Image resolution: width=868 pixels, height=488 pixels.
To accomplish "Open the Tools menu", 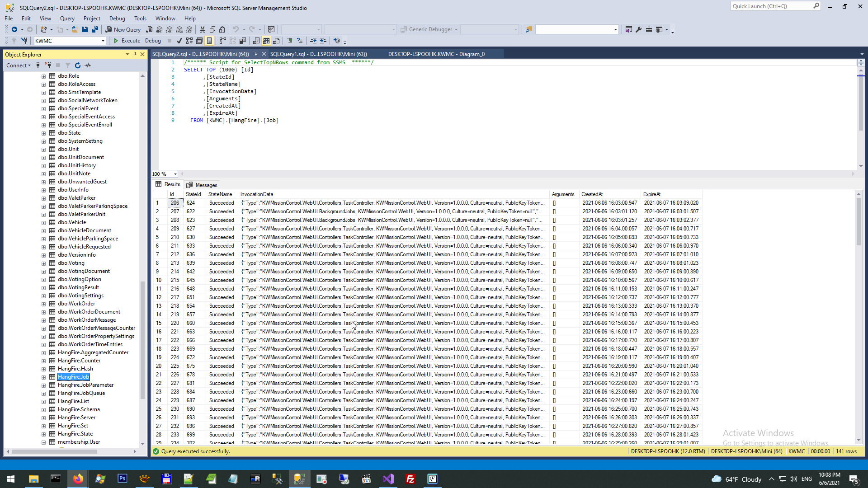I will click(140, 19).
